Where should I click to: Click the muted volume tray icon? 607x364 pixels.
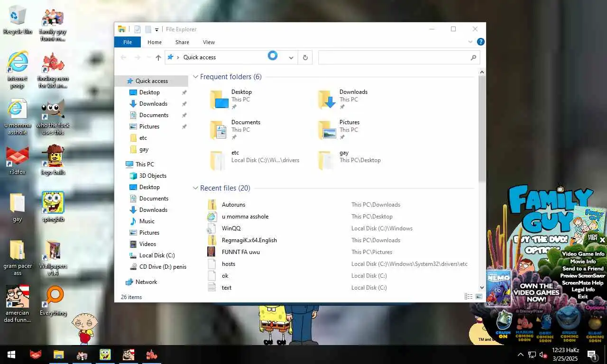(543, 355)
